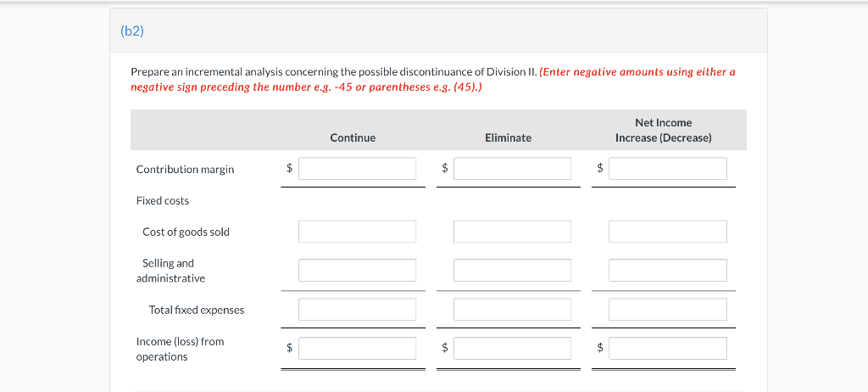This screenshot has width=868, height=392.
Task: Select Income (loss) from operations Eliminate field
Action: coord(512,348)
